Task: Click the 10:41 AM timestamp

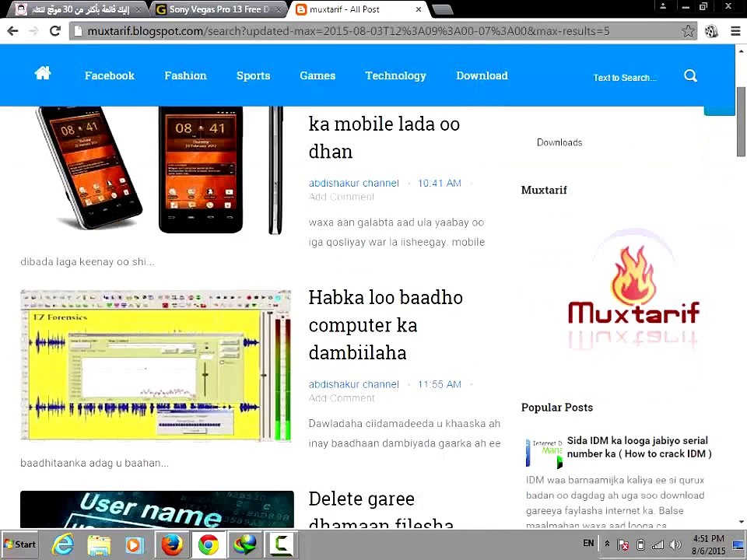Action: (439, 183)
